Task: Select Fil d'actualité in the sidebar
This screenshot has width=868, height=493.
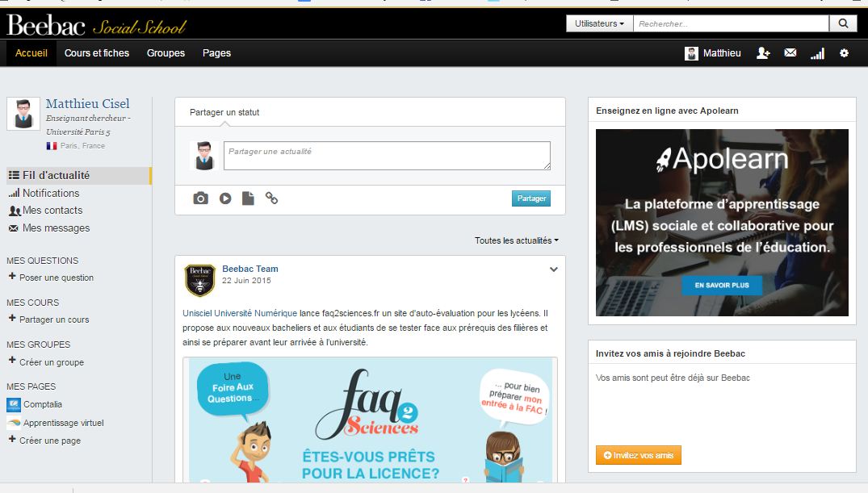Action: pyautogui.click(x=78, y=175)
